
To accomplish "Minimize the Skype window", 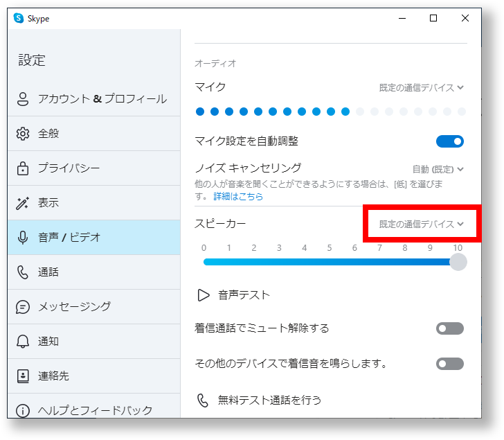I will coord(402,18).
